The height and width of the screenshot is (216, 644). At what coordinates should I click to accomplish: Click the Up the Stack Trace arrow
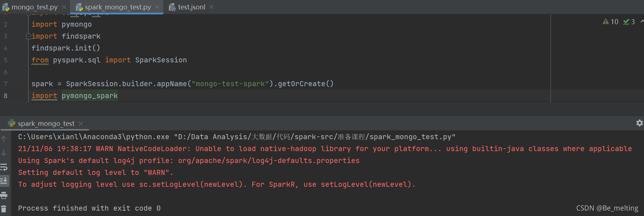click(4, 139)
